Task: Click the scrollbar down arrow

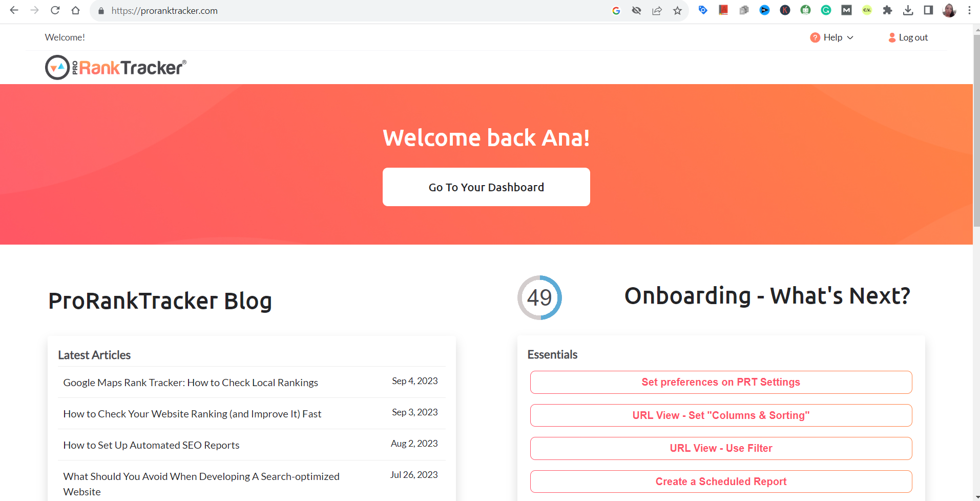Action: coord(976,496)
